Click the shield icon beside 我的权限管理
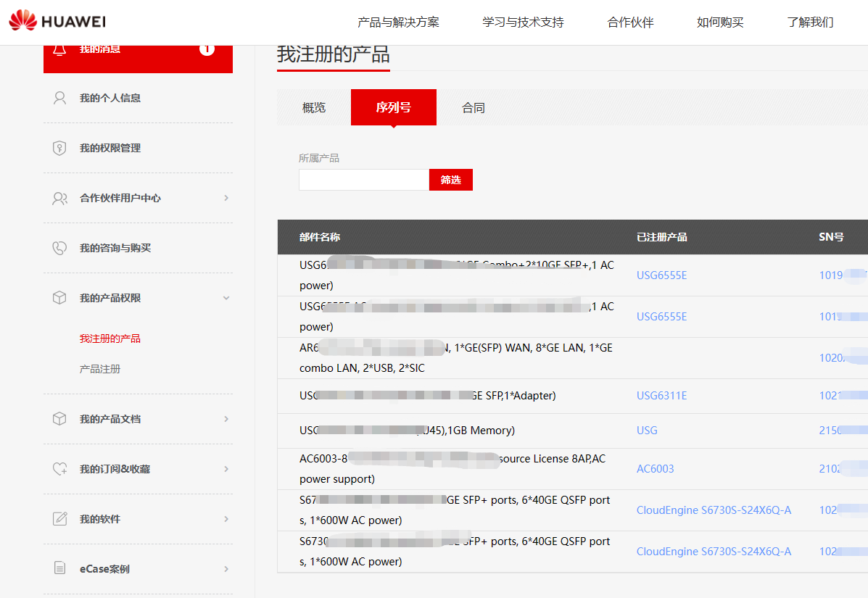Screen dimensions: 868x598 pyautogui.click(x=59, y=148)
